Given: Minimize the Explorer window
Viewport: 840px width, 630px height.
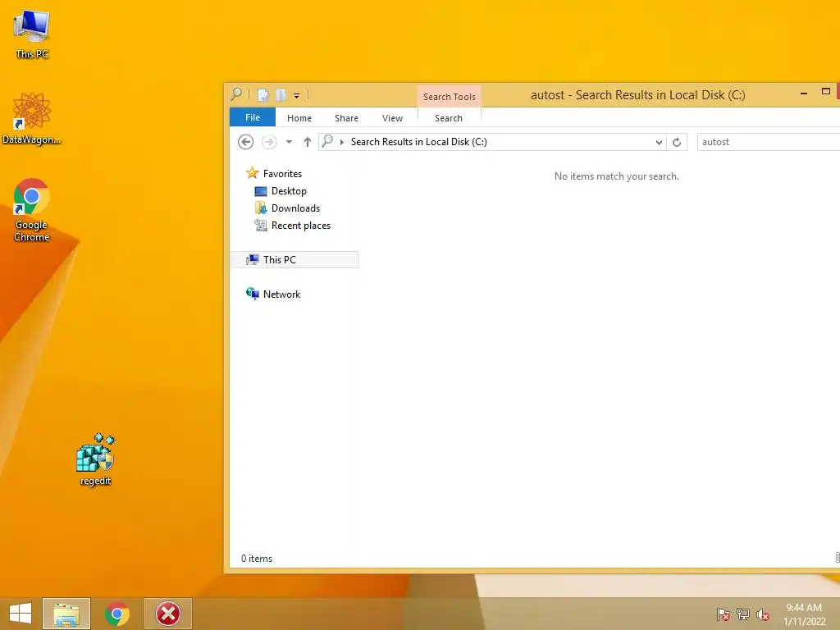Looking at the screenshot, I should point(804,94).
